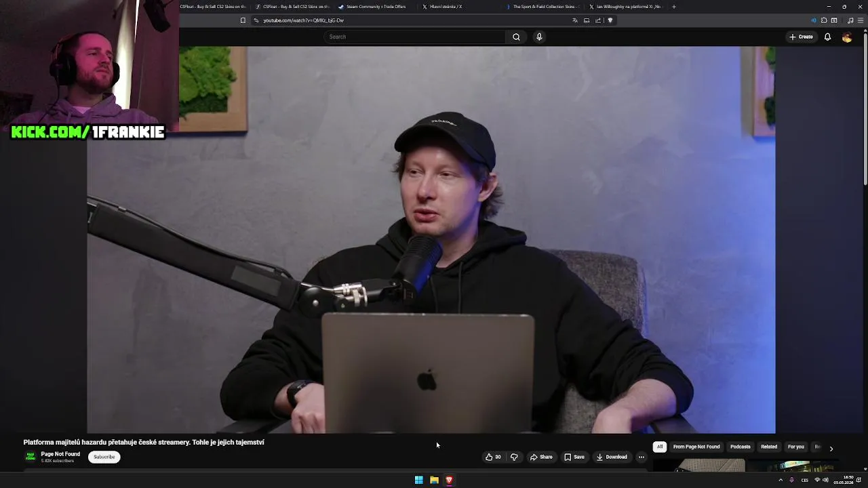Click the Page Not Found channel avatar
The height and width of the screenshot is (488, 868).
coord(31,457)
